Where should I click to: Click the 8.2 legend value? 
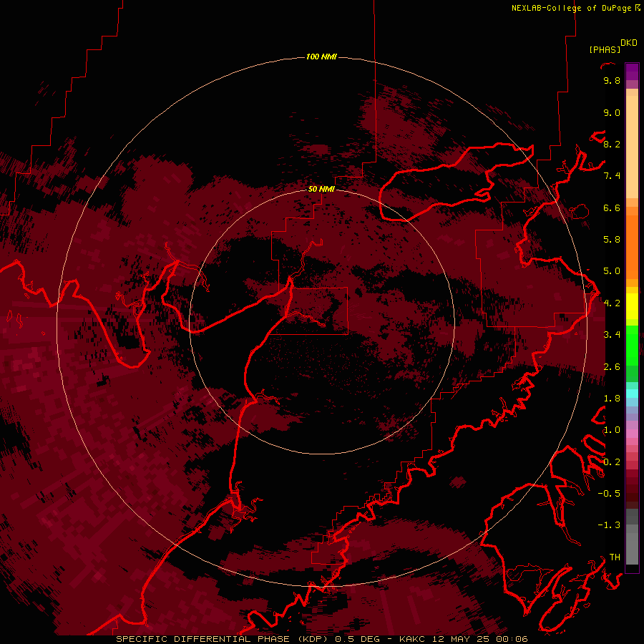[x=612, y=144]
